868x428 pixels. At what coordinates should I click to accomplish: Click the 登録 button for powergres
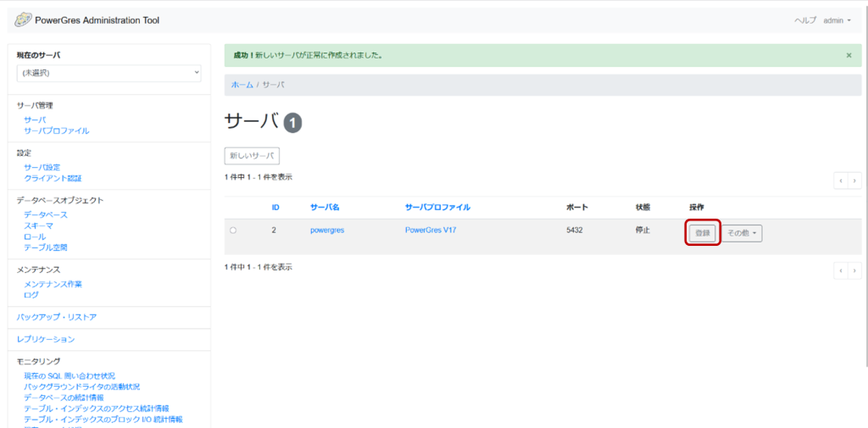click(703, 234)
